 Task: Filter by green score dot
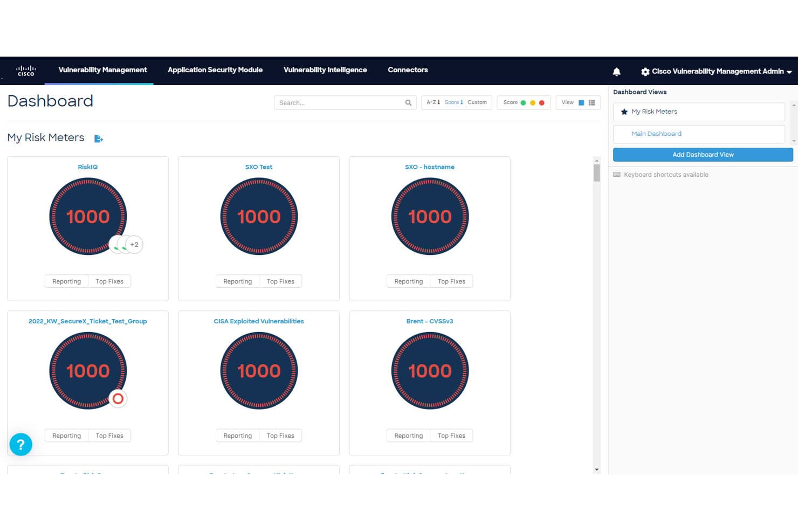(523, 103)
